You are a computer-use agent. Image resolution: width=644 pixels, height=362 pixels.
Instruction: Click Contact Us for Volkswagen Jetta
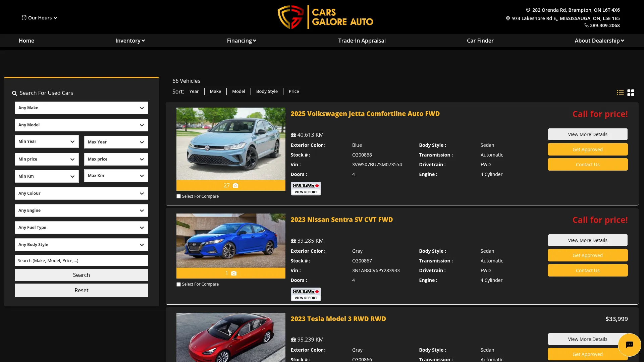click(588, 165)
